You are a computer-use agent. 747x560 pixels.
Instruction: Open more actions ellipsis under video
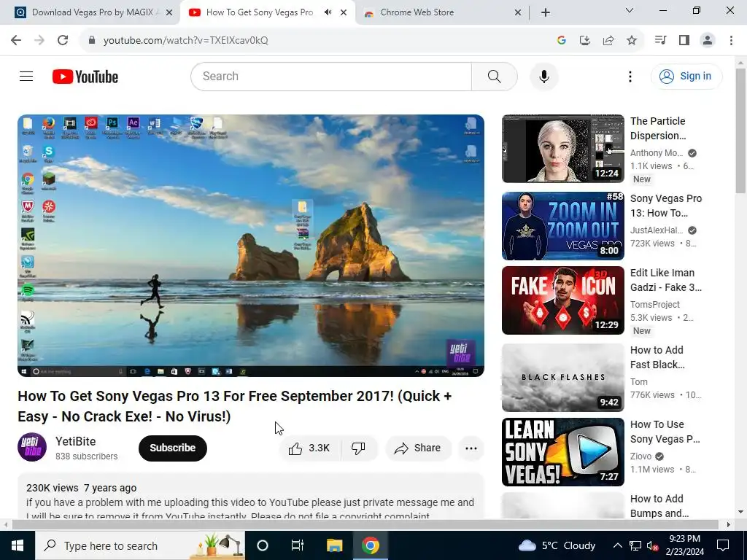(x=471, y=448)
